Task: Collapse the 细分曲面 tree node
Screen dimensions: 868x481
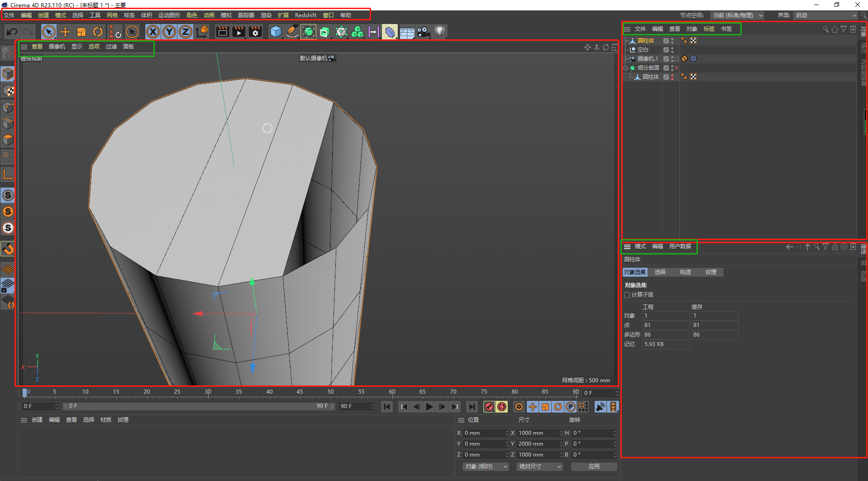Action: click(625, 68)
